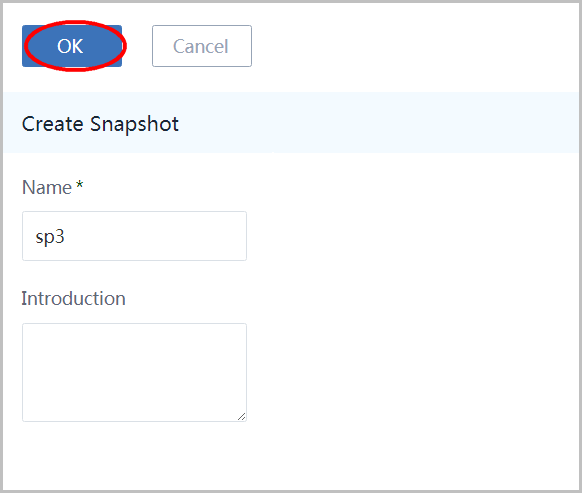Click the Cancel label on the outlined button
The height and width of the screenshot is (493, 582).
[201, 46]
